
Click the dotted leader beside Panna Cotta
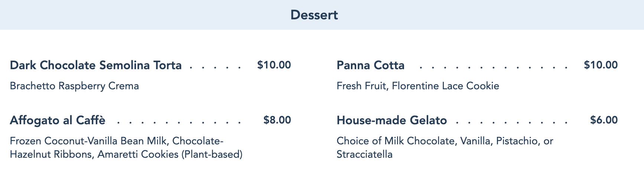point(494,68)
